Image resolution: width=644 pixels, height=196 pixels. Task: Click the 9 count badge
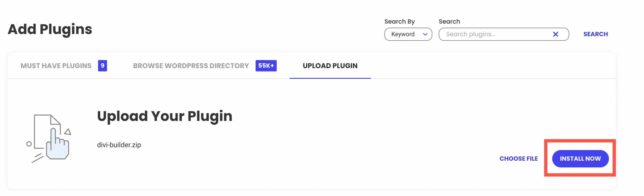pyautogui.click(x=102, y=66)
